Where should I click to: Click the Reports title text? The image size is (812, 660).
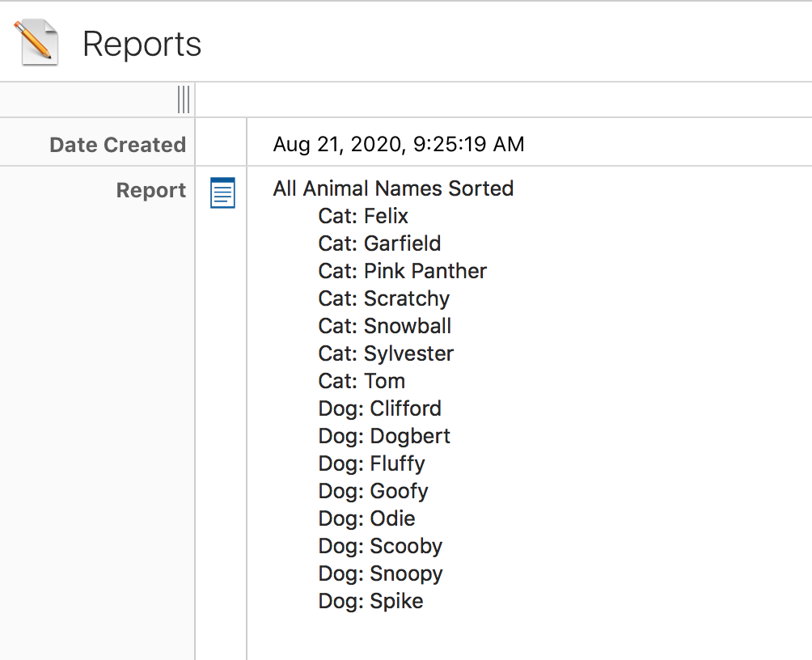pyautogui.click(x=142, y=44)
